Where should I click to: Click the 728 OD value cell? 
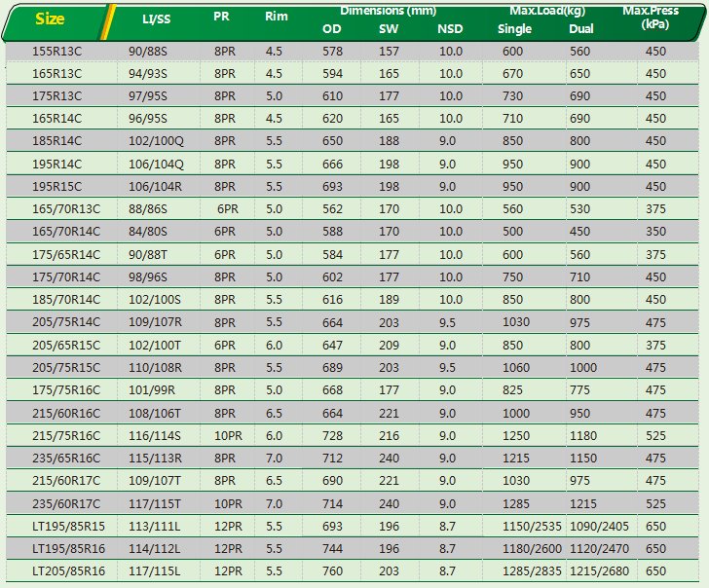pos(332,434)
